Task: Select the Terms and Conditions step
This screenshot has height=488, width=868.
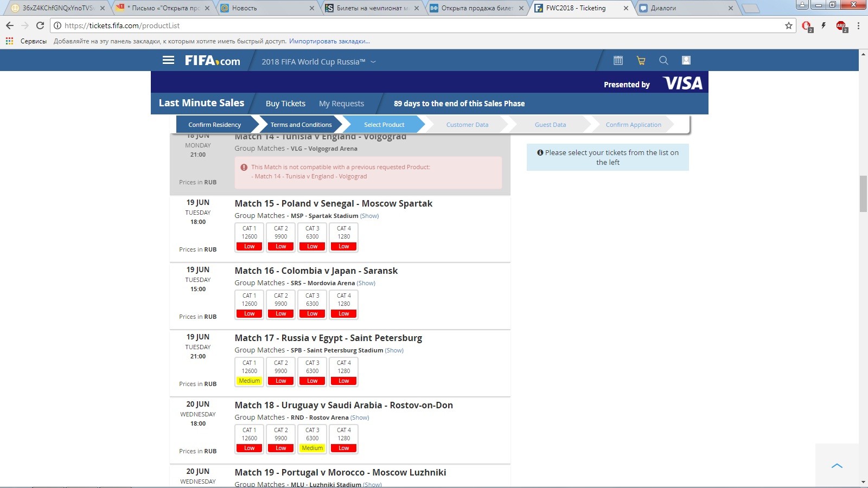Action: [301, 124]
